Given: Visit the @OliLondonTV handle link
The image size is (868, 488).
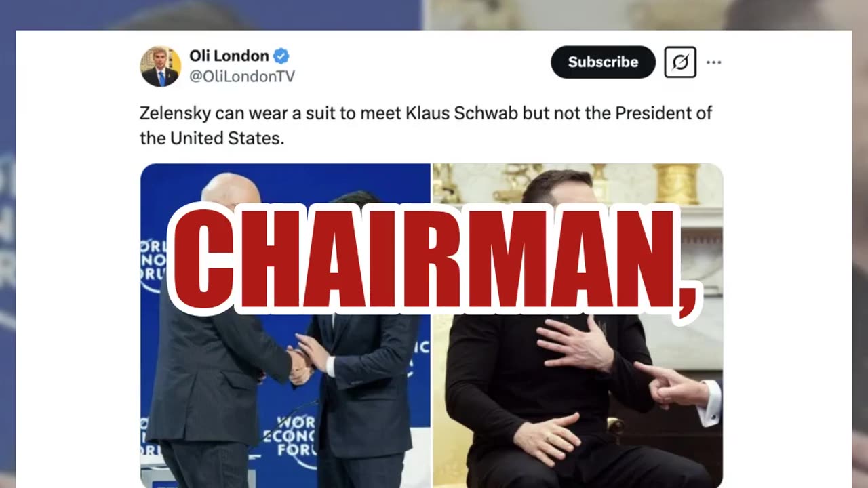Looking at the screenshot, I should pos(242,77).
